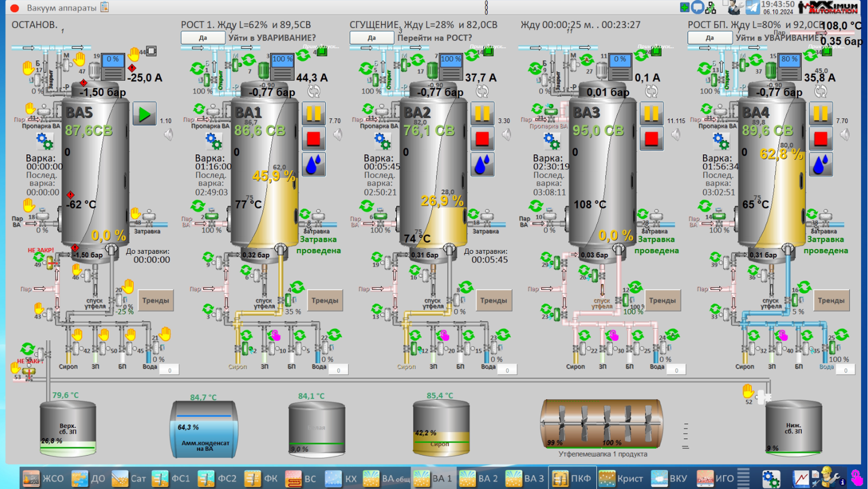
Task: Switch to the ЖСО screen tab
Action: (x=43, y=479)
